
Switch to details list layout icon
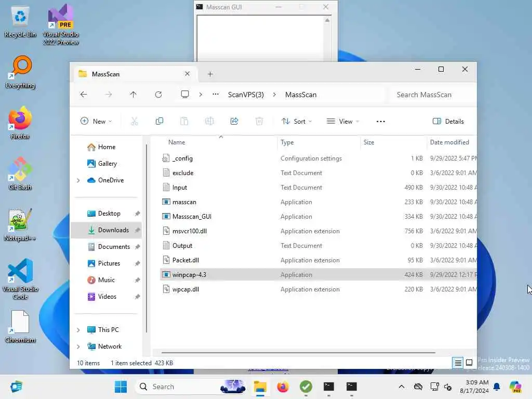click(x=458, y=363)
